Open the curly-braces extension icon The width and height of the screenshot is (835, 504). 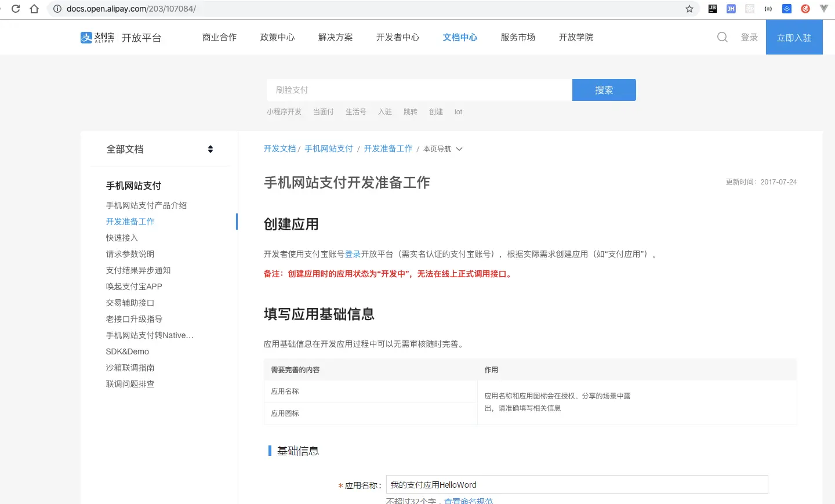768,9
